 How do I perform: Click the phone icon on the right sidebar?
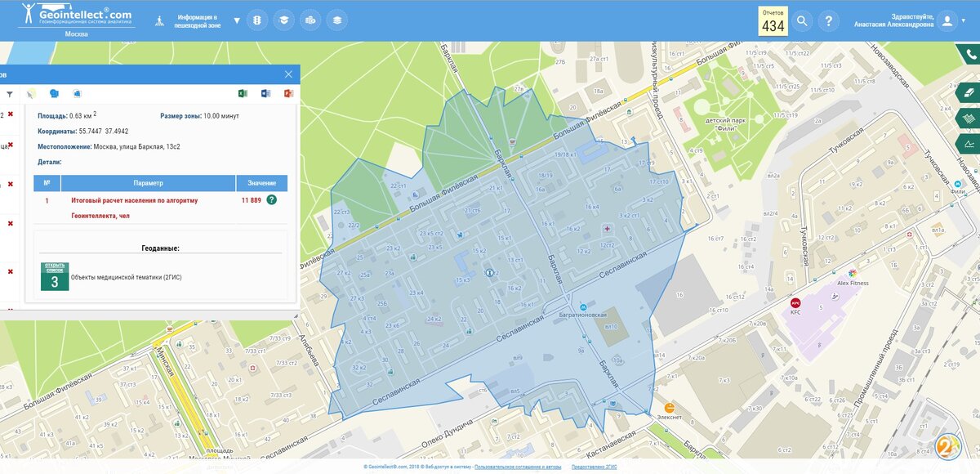969,56
